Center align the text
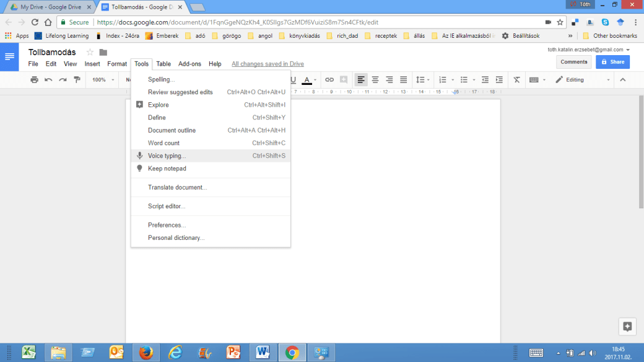The width and height of the screenshot is (644, 362). click(x=375, y=80)
